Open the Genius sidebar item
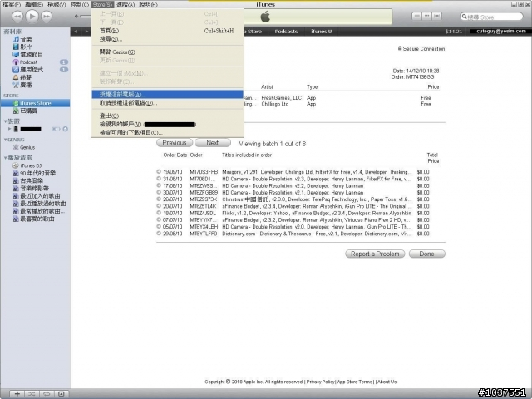 click(x=27, y=147)
